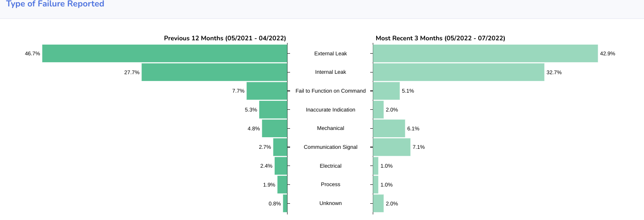The height and width of the screenshot is (220, 644).
Task: Click the 5.3% Inaccurate Indication bar
Action: click(x=273, y=110)
